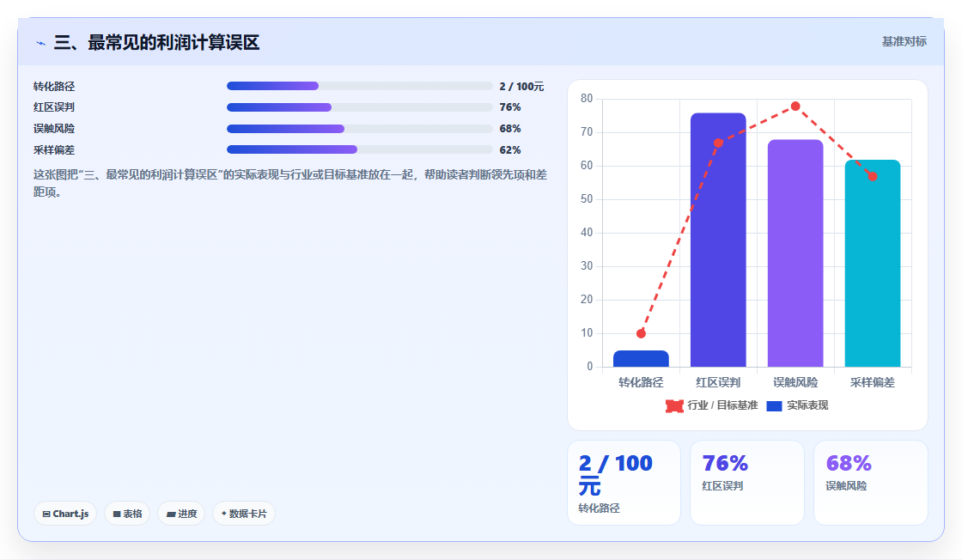Viewport: 962px width, 560px height.
Task: Select the Chart.js tag chip
Action: pyautogui.click(x=65, y=514)
